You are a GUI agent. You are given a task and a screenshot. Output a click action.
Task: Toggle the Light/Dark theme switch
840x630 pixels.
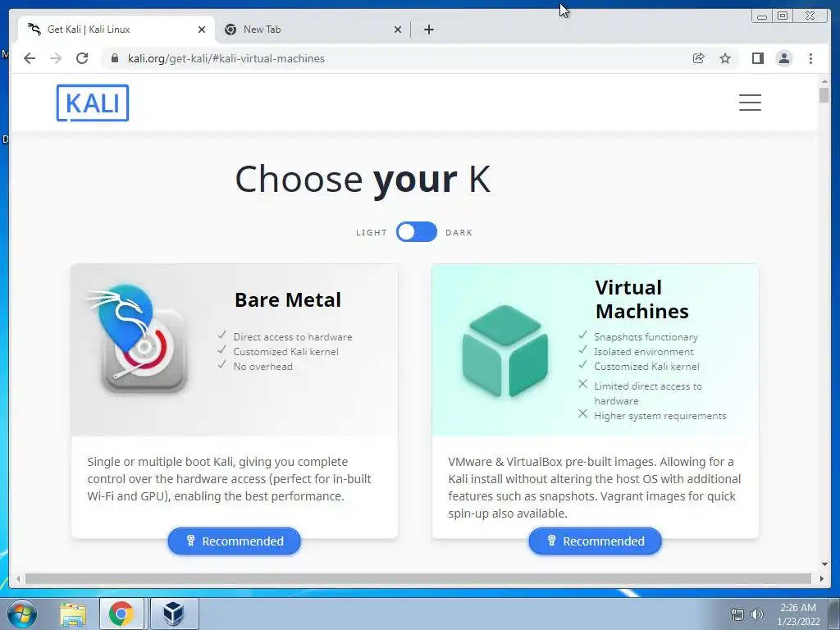click(x=417, y=232)
